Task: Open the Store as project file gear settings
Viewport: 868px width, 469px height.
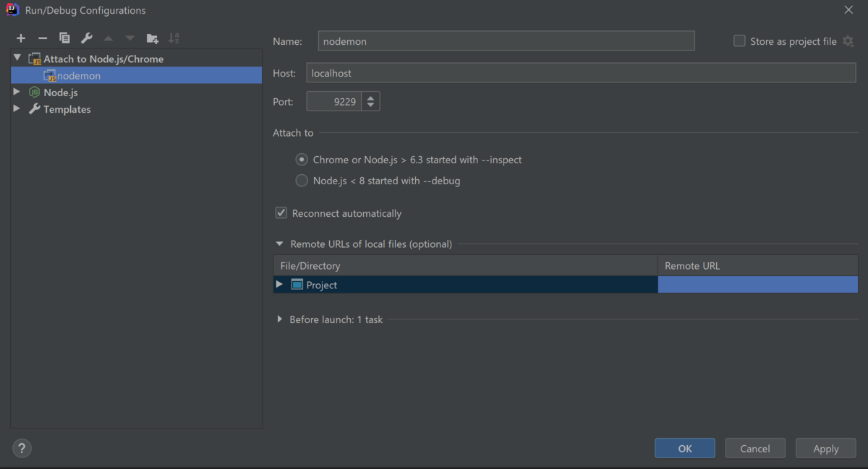Action: pos(848,41)
